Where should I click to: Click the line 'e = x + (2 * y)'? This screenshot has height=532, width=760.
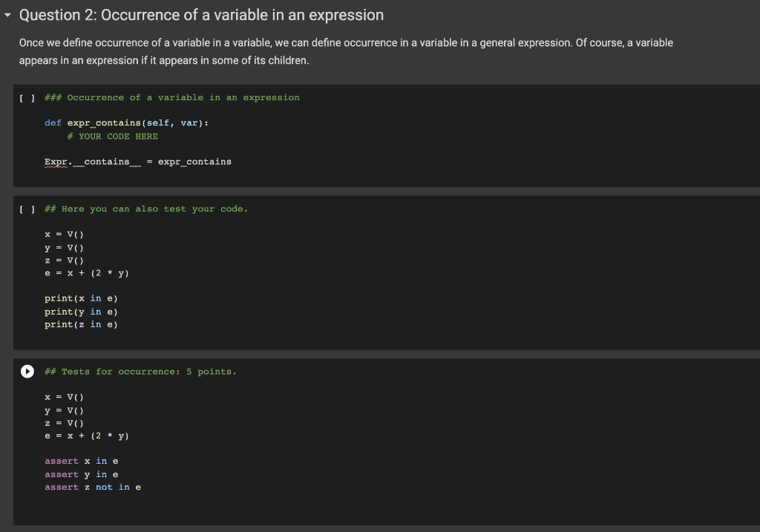87,272
